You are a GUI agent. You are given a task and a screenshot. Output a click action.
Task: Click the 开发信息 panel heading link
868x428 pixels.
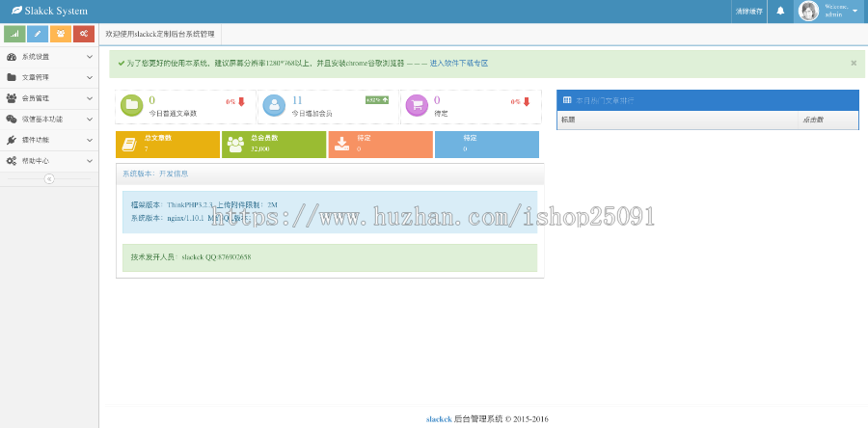pyautogui.click(x=174, y=174)
